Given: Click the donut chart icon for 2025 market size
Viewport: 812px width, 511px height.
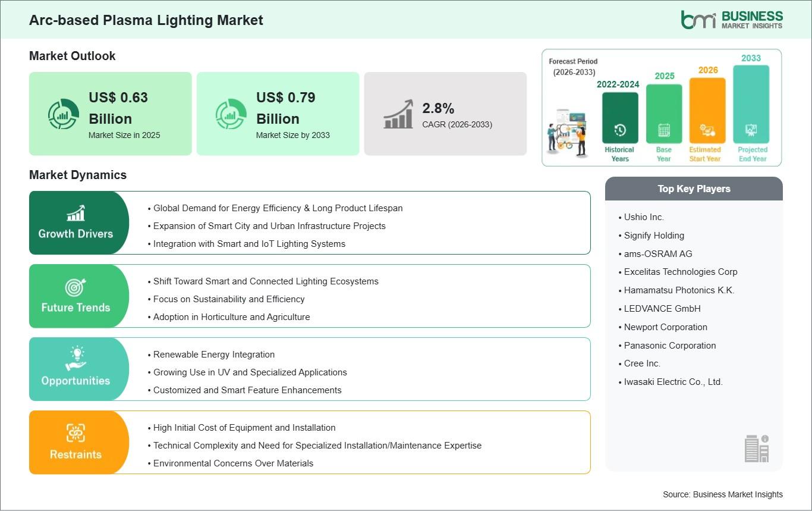Looking at the screenshot, I should pyautogui.click(x=63, y=114).
